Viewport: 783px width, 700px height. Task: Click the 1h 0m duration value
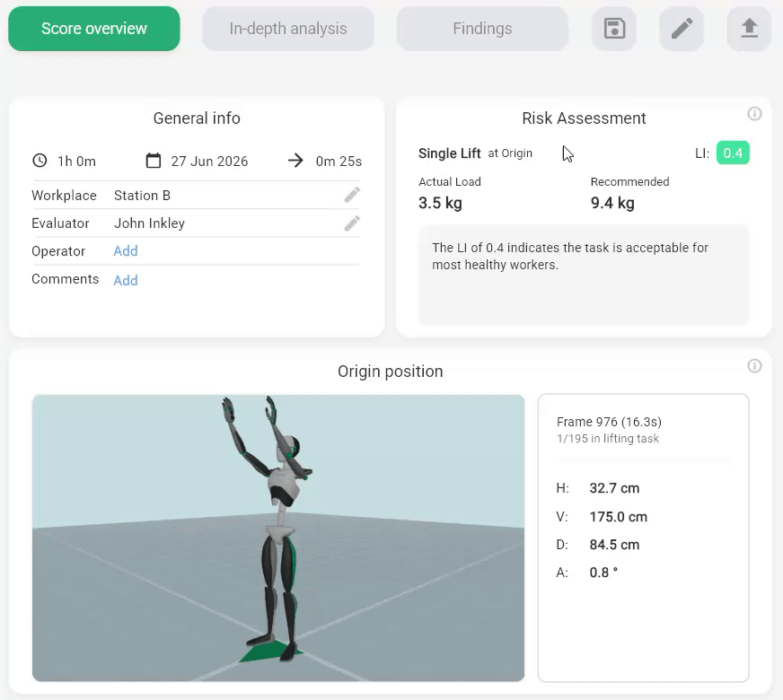pyautogui.click(x=76, y=162)
